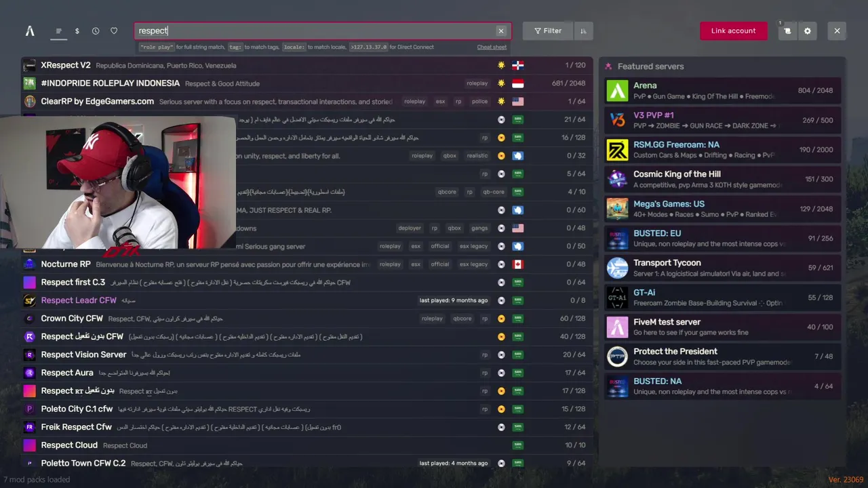Click the Indonesia flag on INDOPRIDE row
Viewport: 868px width, 488px height.
coord(518,83)
